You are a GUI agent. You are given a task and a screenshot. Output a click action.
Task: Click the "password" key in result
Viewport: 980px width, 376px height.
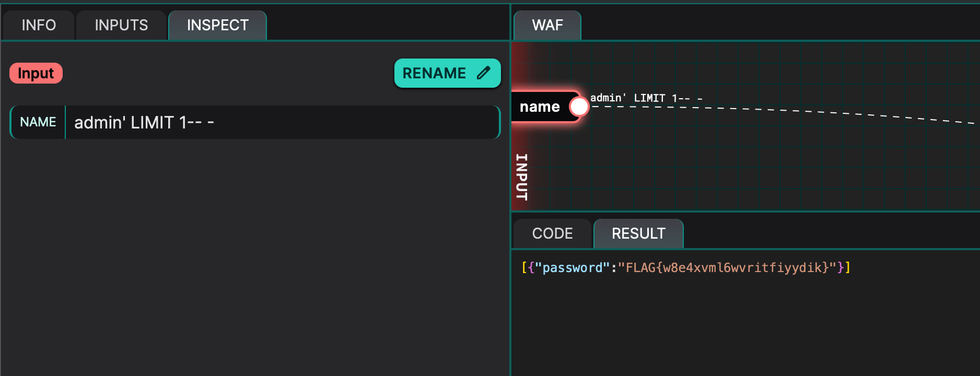(x=572, y=268)
